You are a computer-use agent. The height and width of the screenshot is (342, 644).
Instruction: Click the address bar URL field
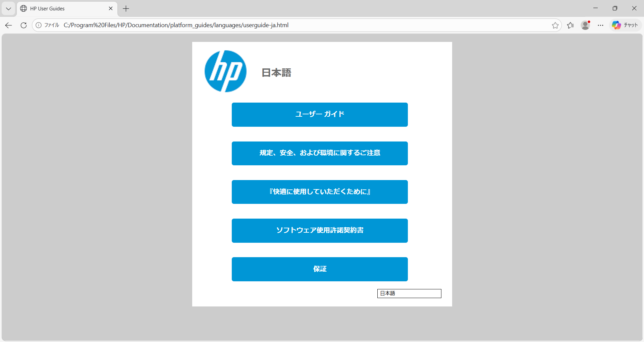pyautogui.click(x=302, y=25)
